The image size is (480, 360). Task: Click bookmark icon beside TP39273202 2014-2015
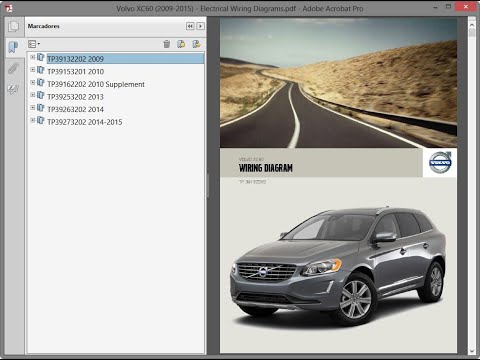pos(41,121)
